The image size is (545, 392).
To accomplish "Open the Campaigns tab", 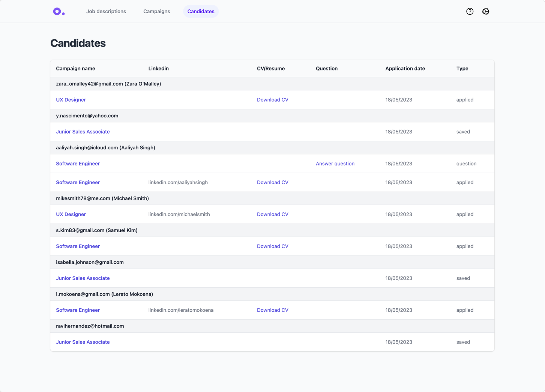I will tap(156, 11).
